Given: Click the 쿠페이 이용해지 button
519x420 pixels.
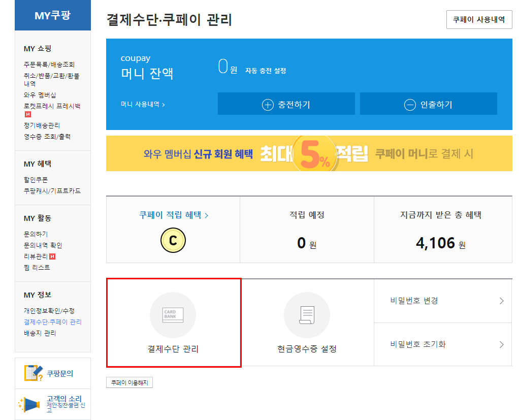Looking at the screenshot, I should tap(129, 382).
